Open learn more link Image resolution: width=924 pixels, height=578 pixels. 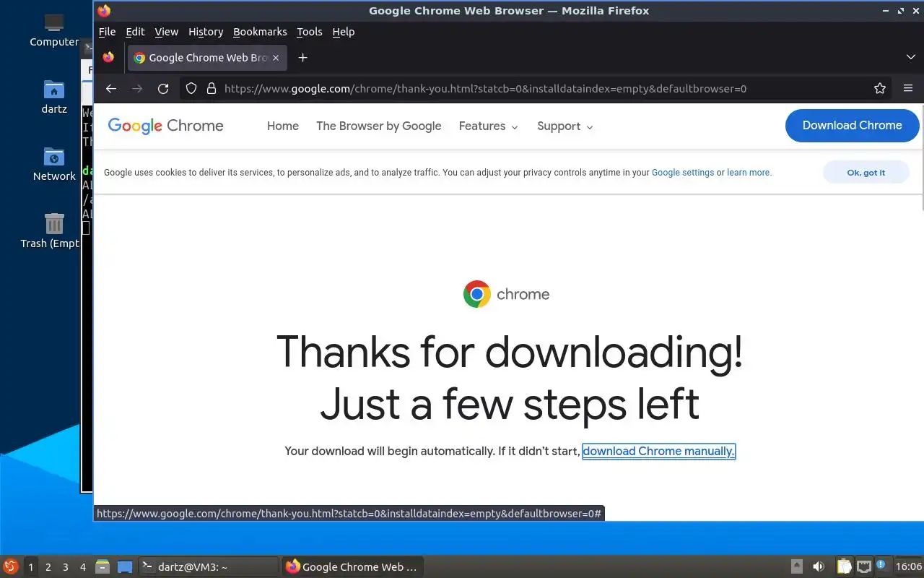point(749,173)
